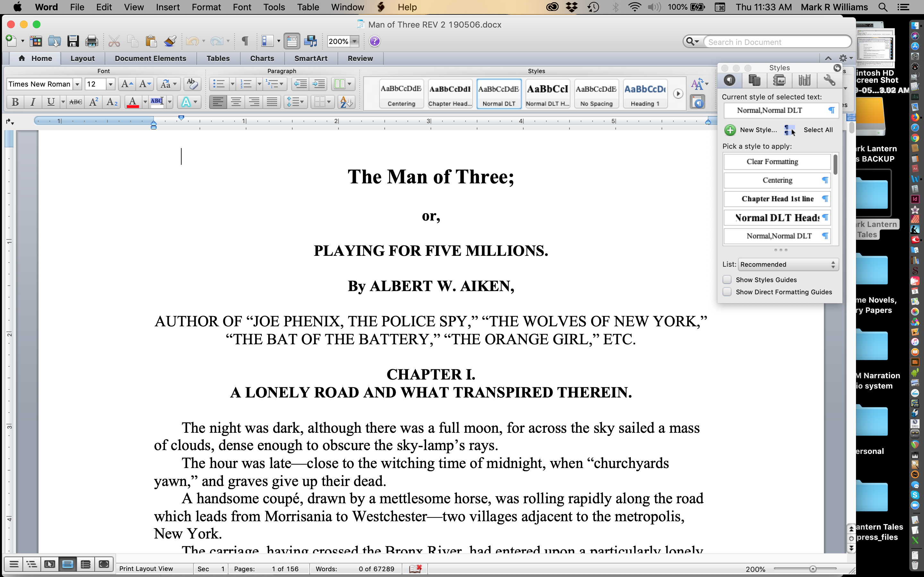Open the List Recommended dropdown

(x=788, y=264)
